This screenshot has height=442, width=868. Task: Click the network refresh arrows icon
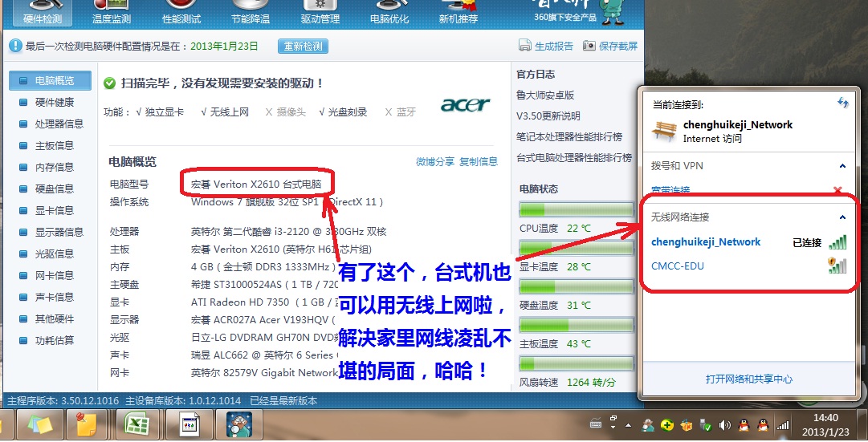point(843,103)
